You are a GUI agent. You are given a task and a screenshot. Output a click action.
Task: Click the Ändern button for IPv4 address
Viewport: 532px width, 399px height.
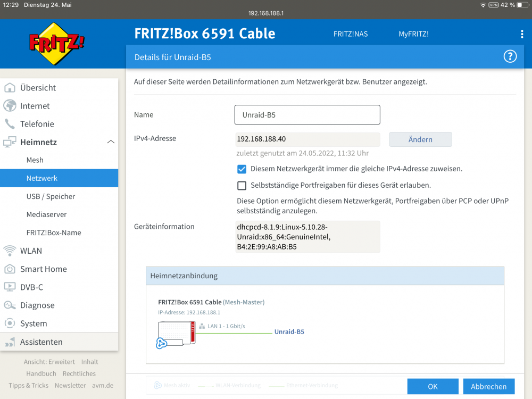[420, 139]
